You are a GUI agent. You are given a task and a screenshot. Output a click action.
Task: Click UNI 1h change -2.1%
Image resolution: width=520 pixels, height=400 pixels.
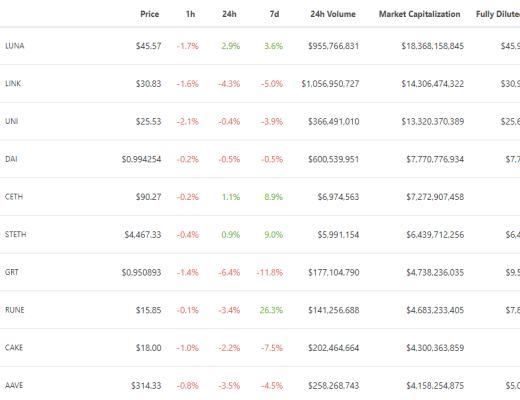coord(188,121)
